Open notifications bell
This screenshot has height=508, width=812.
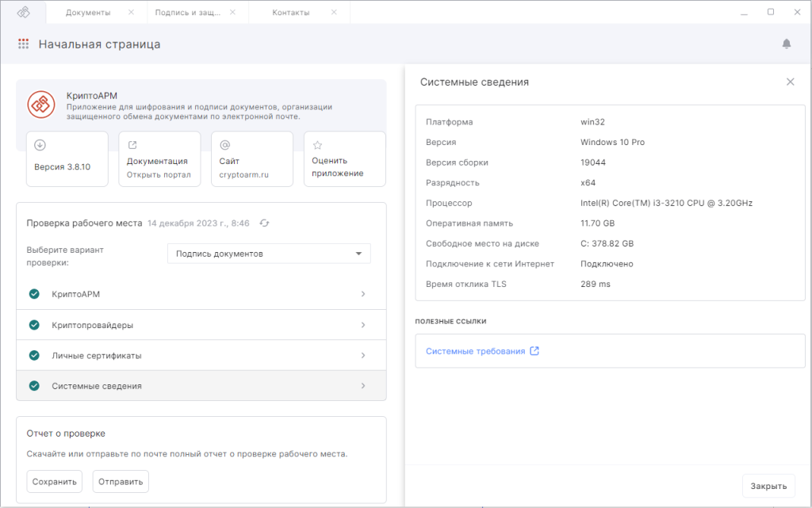[786, 44]
